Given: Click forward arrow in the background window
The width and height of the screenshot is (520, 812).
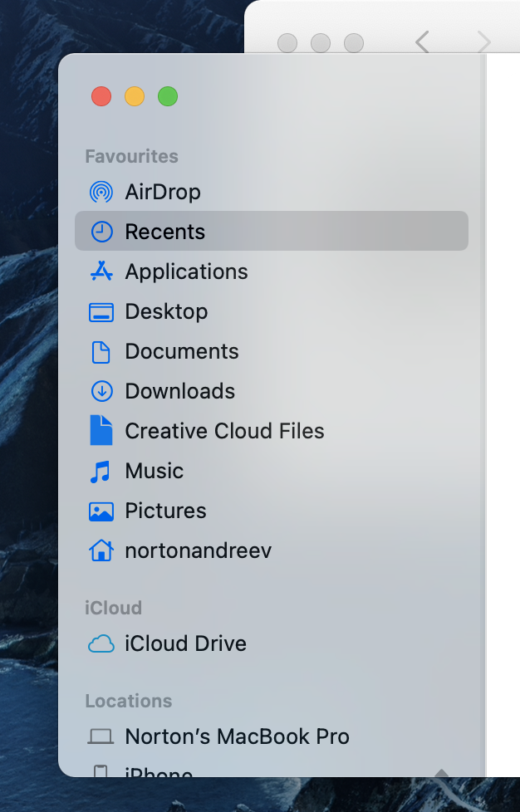Looking at the screenshot, I should click(483, 42).
